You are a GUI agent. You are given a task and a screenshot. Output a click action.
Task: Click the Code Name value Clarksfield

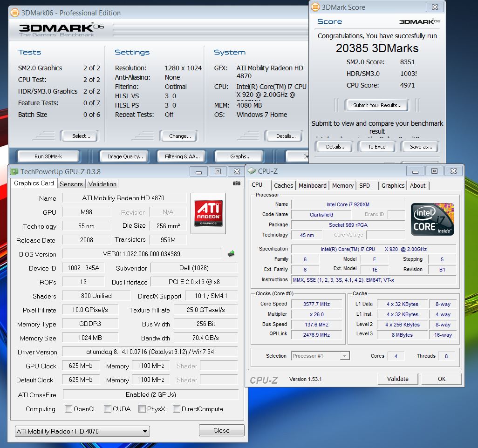tap(321, 215)
